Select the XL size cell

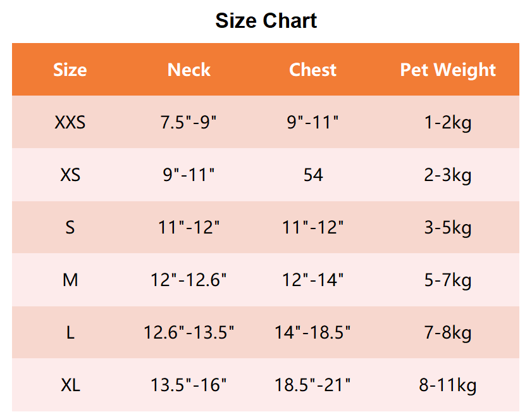(70, 385)
